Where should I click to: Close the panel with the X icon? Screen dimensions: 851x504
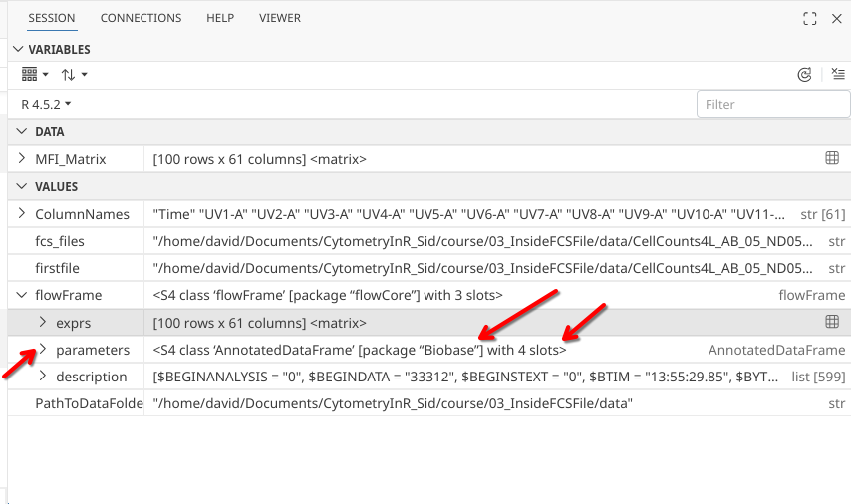pyautogui.click(x=837, y=19)
